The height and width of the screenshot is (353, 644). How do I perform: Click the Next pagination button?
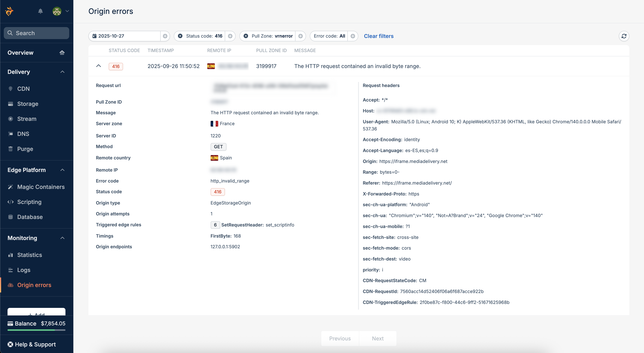click(377, 339)
